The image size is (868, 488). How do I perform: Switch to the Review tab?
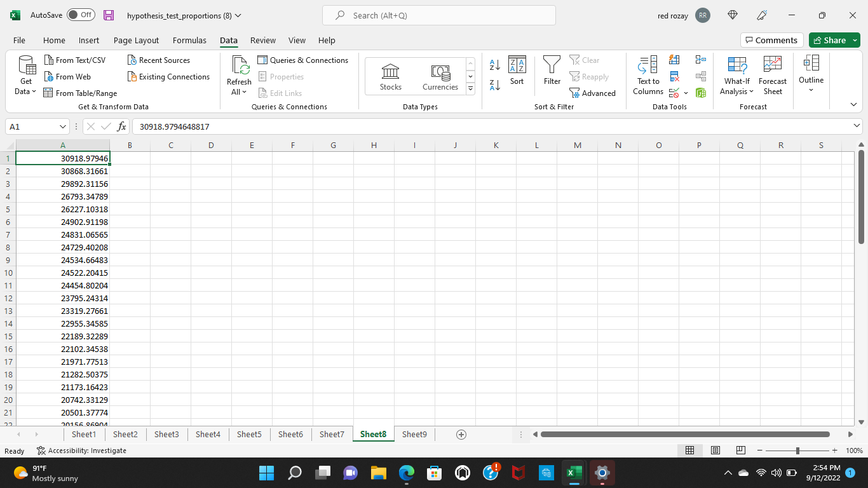[263, 40]
